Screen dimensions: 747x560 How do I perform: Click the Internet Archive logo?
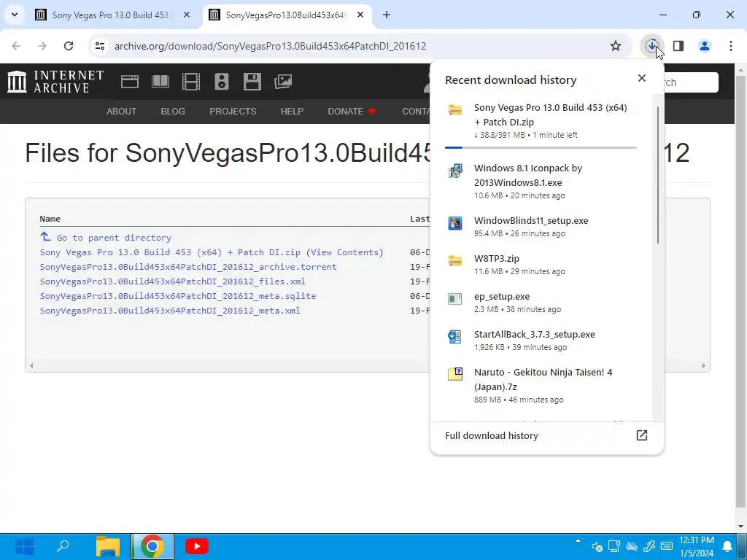coord(55,82)
